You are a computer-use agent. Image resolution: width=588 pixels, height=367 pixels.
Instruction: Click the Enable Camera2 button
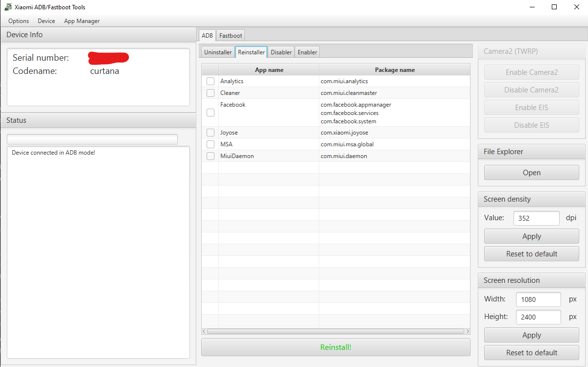[532, 72]
